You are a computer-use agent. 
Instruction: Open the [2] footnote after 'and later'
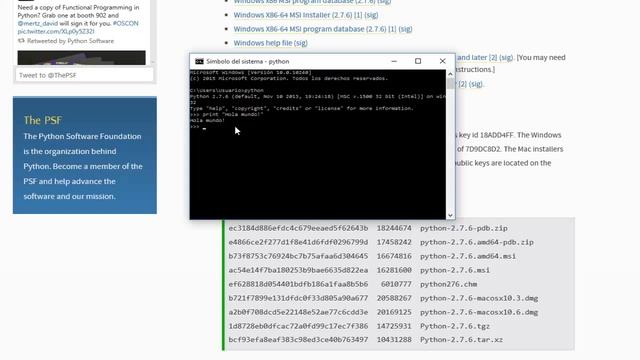pos(493,58)
